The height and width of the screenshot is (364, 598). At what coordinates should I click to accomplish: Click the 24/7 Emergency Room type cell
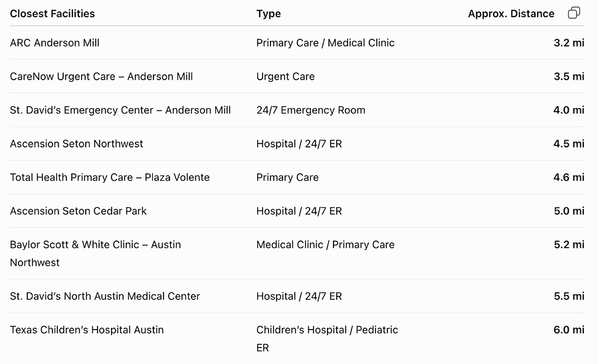tap(310, 110)
